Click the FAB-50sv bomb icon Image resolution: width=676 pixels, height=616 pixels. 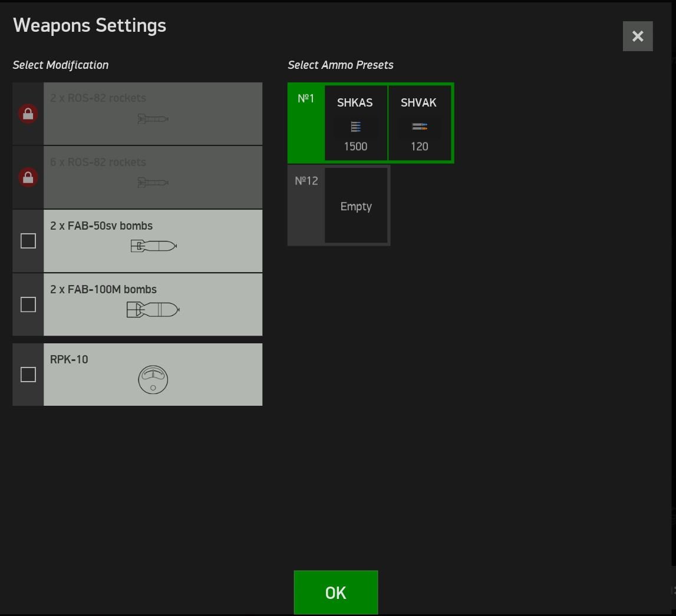point(154,246)
